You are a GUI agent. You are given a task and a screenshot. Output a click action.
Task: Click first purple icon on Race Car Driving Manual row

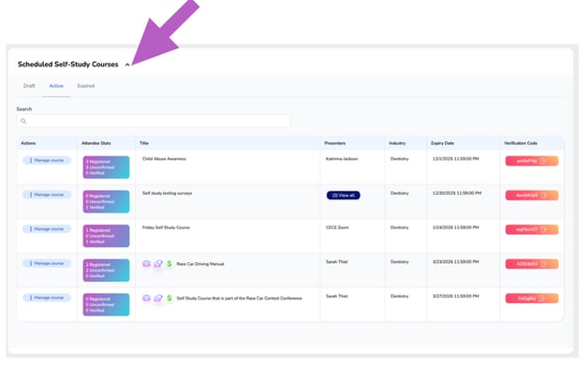(x=146, y=264)
